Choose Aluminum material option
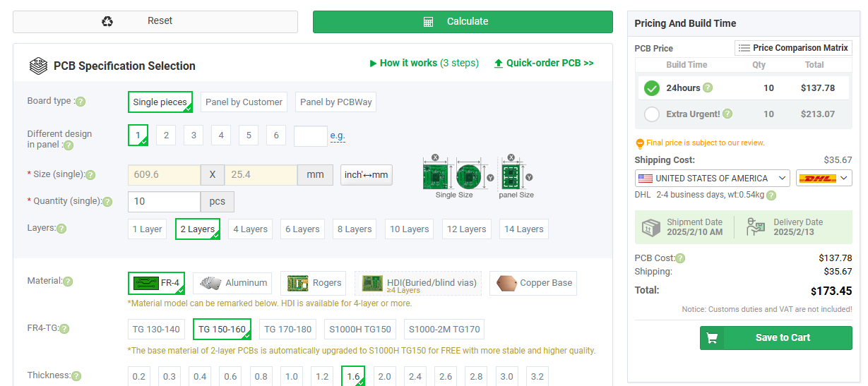The height and width of the screenshot is (386, 868). click(234, 283)
